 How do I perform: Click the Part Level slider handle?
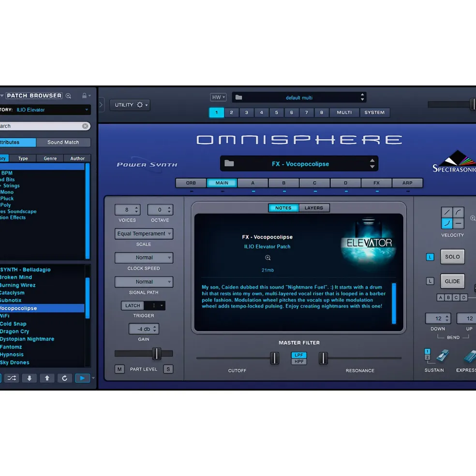pos(156,353)
